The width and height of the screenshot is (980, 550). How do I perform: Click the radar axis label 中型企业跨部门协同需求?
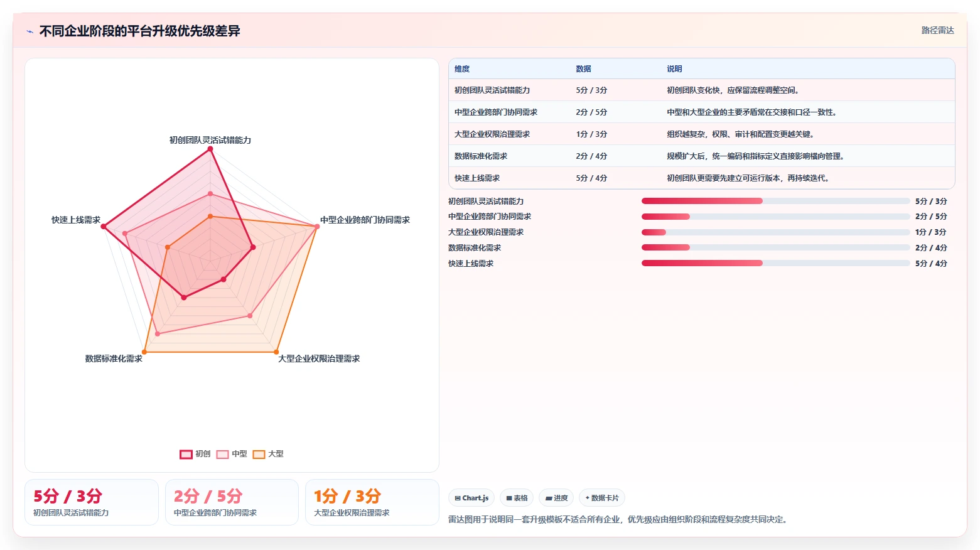365,220
